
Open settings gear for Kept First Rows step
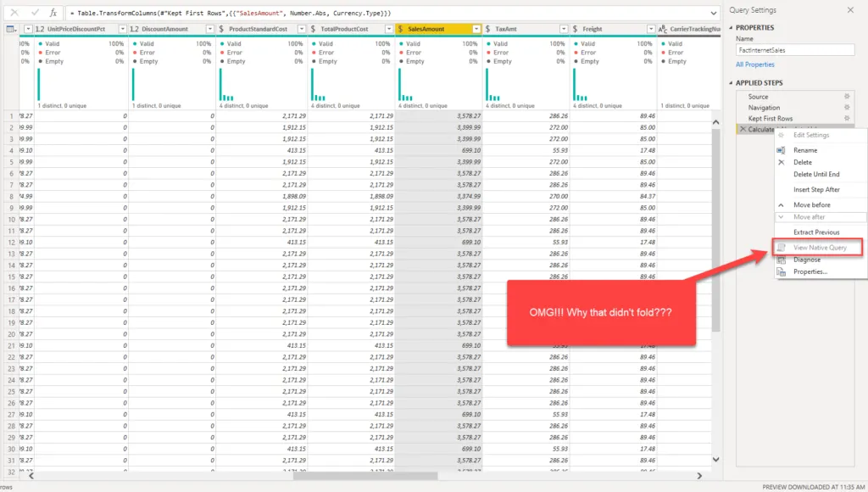pos(847,118)
